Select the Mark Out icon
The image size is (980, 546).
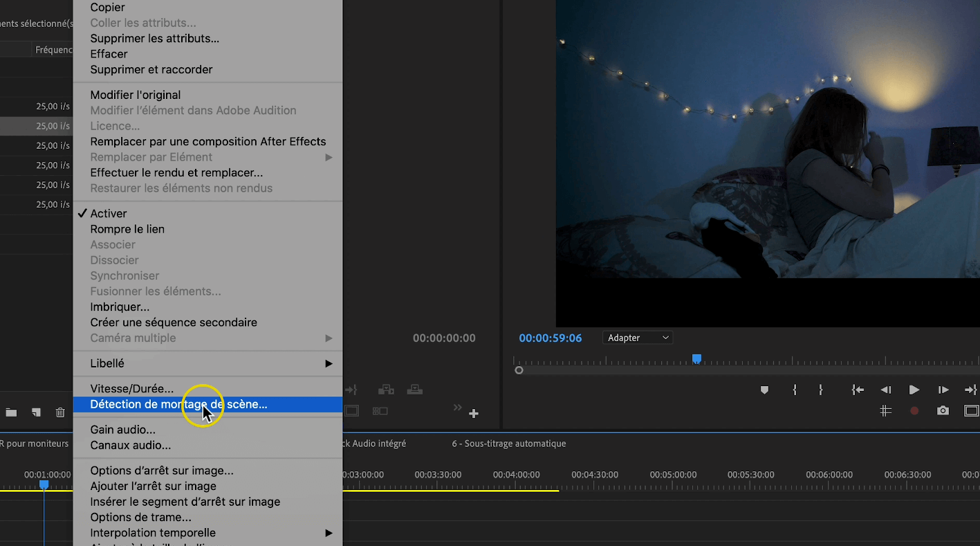point(820,390)
